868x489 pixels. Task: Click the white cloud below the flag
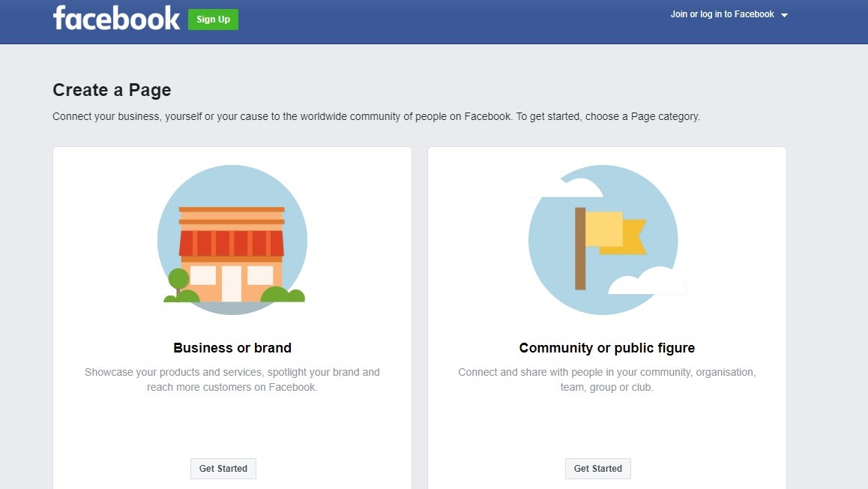pos(647,280)
